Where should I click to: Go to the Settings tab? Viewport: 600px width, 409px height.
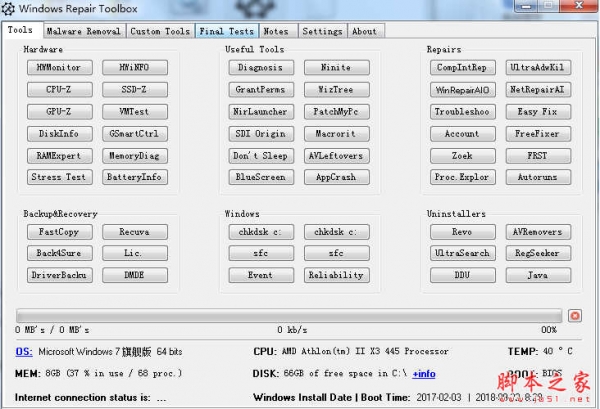[322, 31]
